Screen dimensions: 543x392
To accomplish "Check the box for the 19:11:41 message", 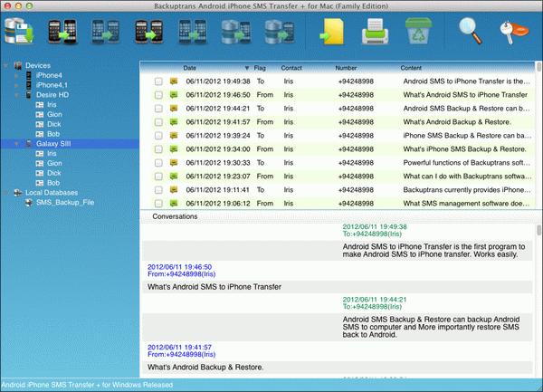I will (158, 190).
